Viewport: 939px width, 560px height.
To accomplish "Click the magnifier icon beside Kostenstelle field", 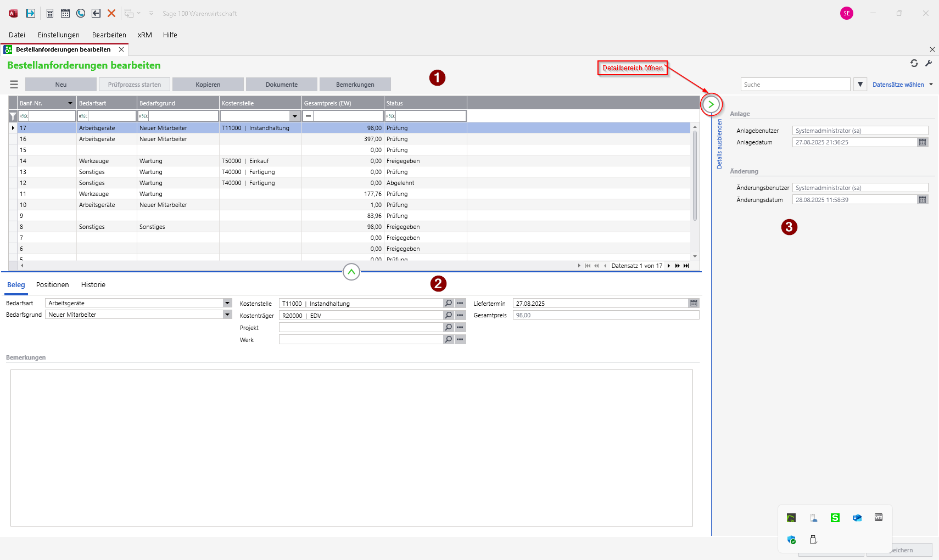I will [449, 303].
